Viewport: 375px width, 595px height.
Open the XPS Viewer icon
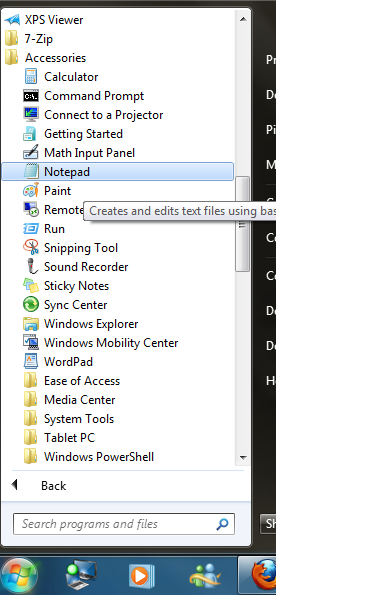pyautogui.click(x=12, y=19)
